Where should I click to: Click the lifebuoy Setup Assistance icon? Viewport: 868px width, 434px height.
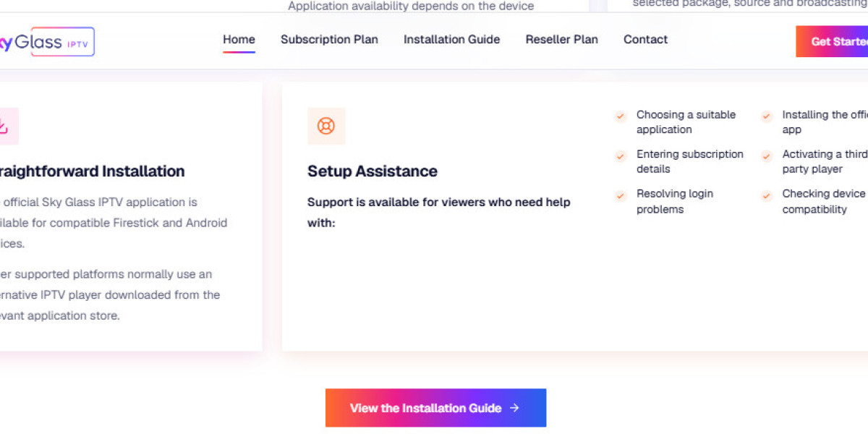pos(326,126)
